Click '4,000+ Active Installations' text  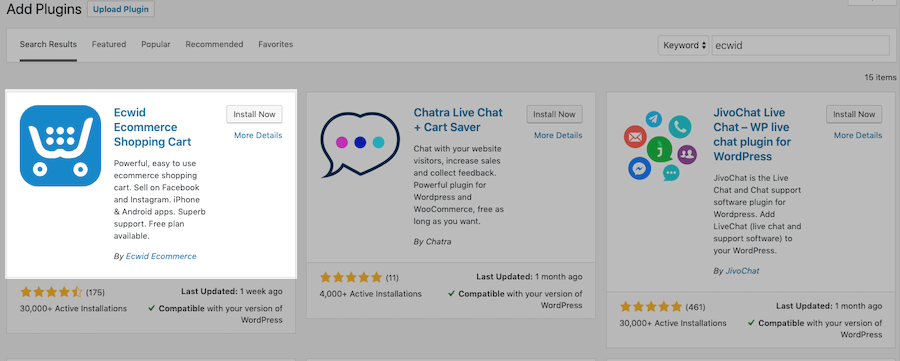tap(371, 294)
